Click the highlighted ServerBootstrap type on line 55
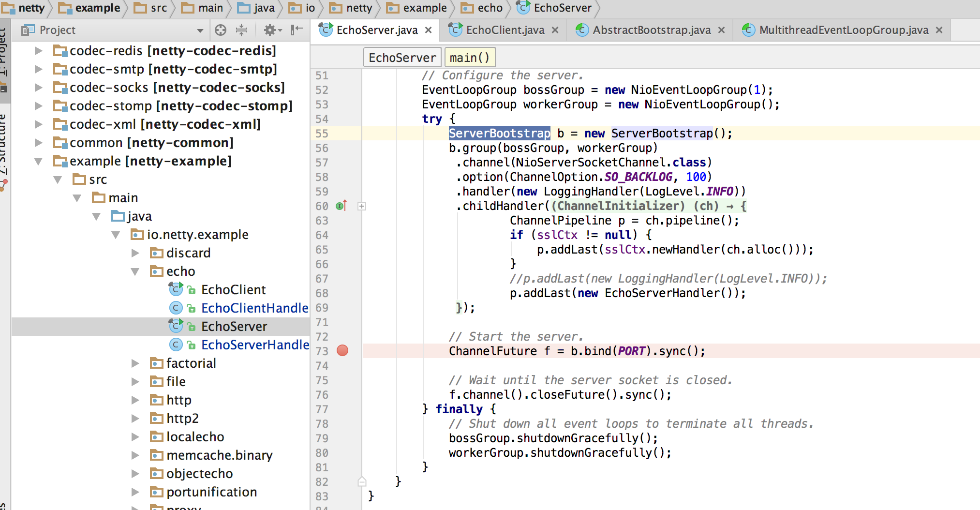 coord(499,134)
